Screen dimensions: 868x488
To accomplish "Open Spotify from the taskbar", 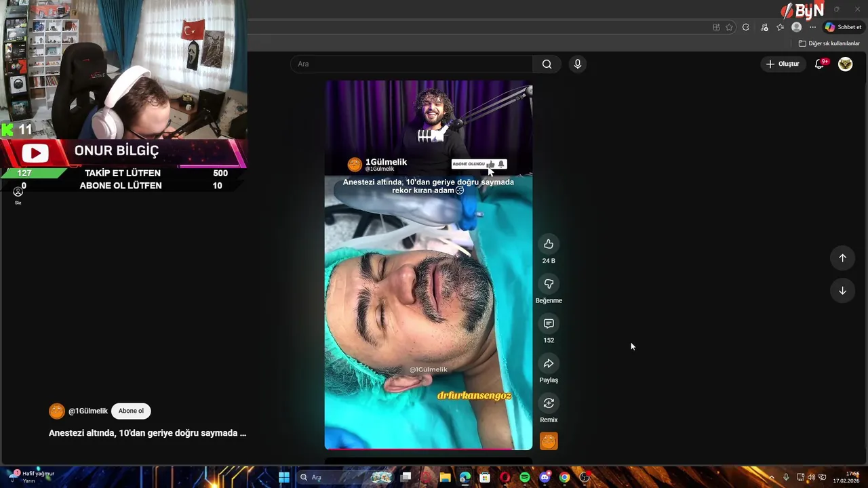I will (525, 477).
